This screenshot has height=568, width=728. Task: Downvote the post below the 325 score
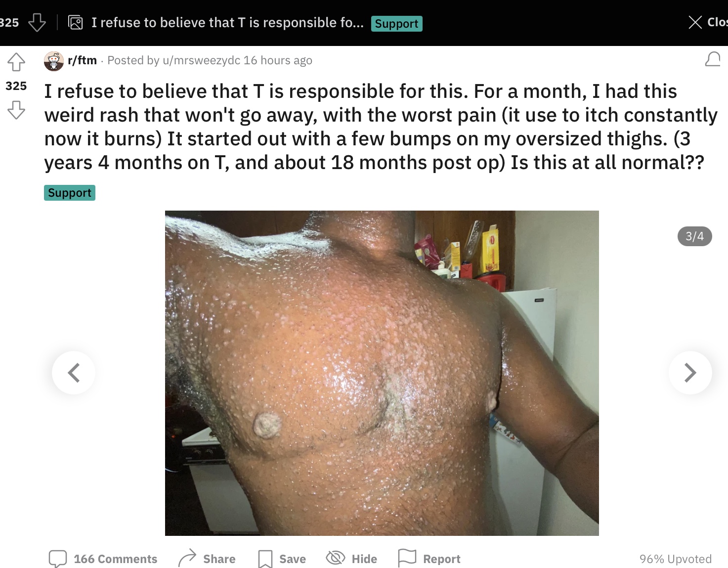[16, 110]
